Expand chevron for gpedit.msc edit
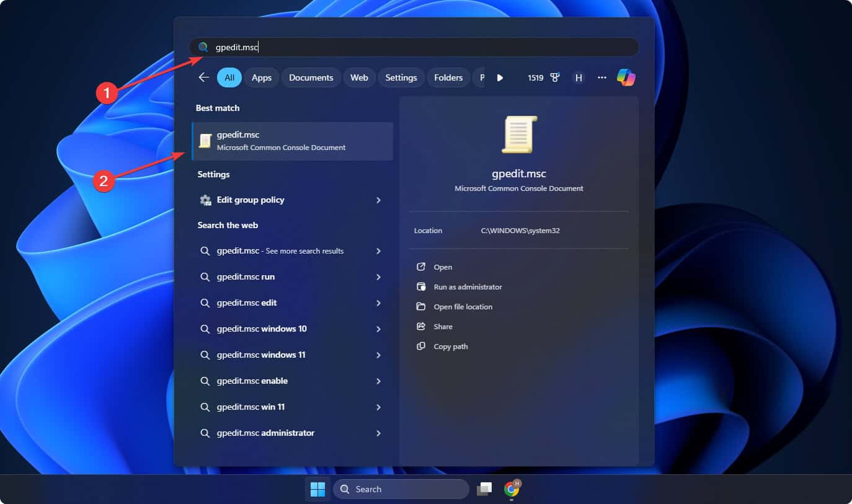This screenshot has height=504, width=852. tap(378, 303)
